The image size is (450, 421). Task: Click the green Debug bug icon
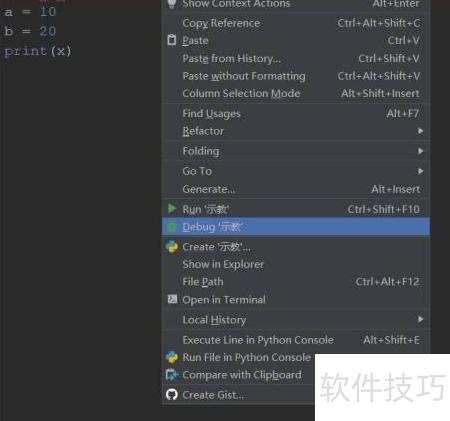(x=172, y=227)
